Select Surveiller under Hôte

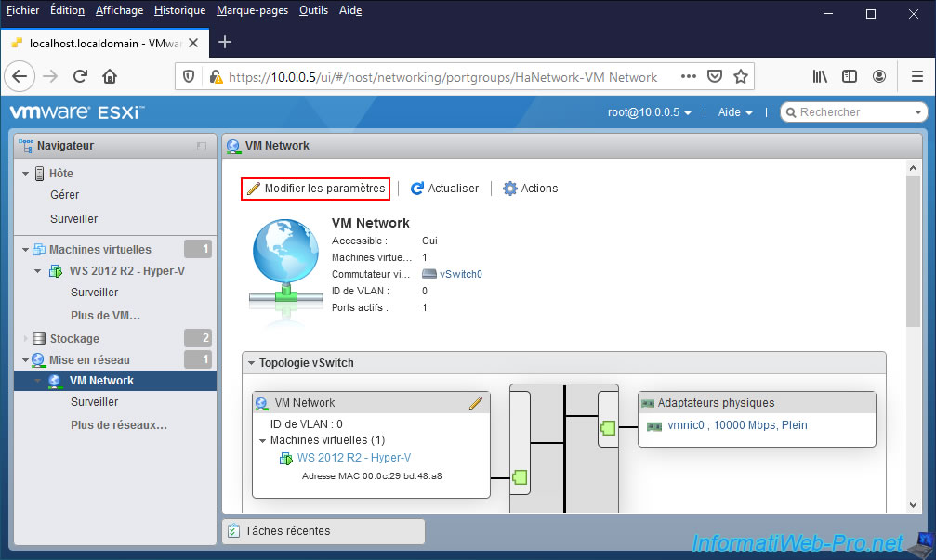pyautogui.click(x=74, y=219)
